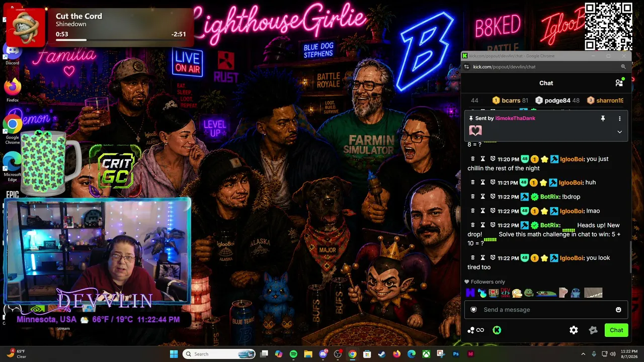Delete BotRix's '!bdrop' message

(x=472, y=197)
